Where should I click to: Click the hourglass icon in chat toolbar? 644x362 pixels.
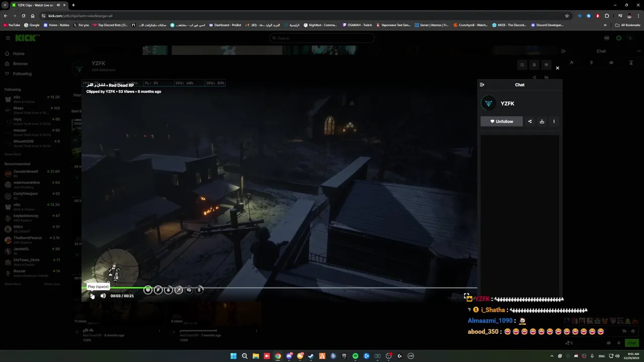pos(631,63)
